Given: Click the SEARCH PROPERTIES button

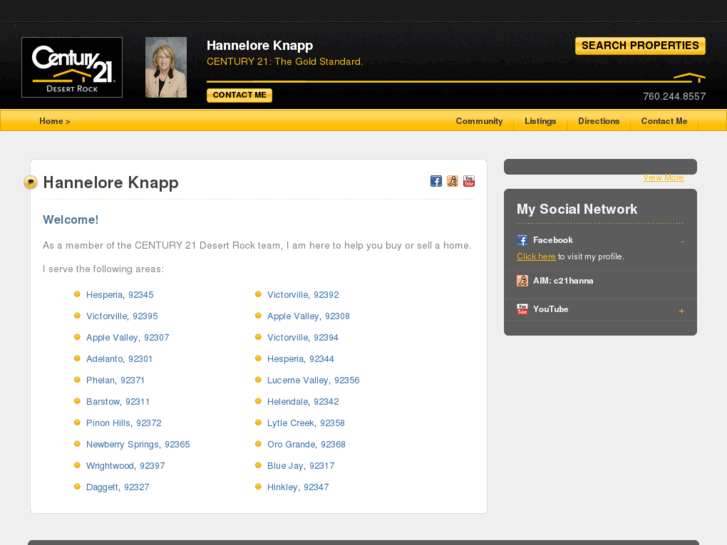Looking at the screenshot, I should click(640, 45).
